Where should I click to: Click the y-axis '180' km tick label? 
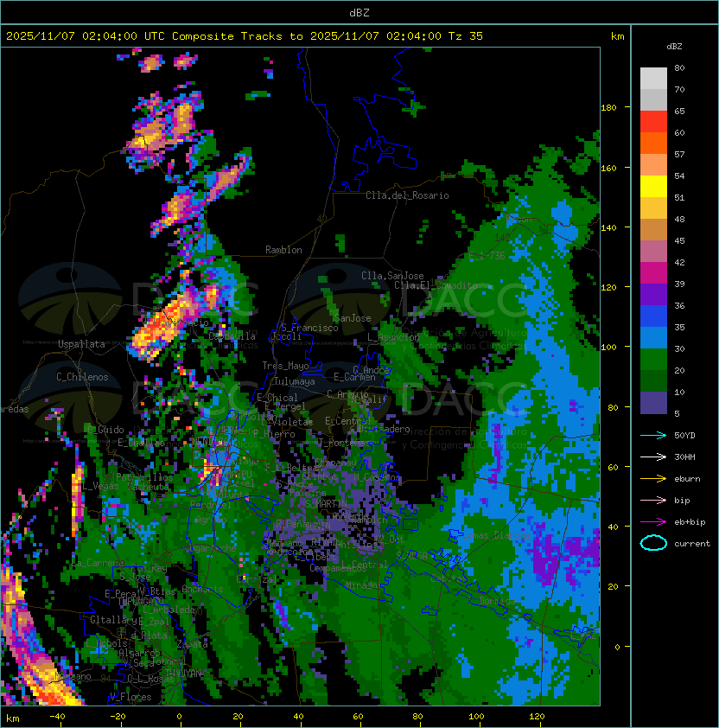coord(608,107)
